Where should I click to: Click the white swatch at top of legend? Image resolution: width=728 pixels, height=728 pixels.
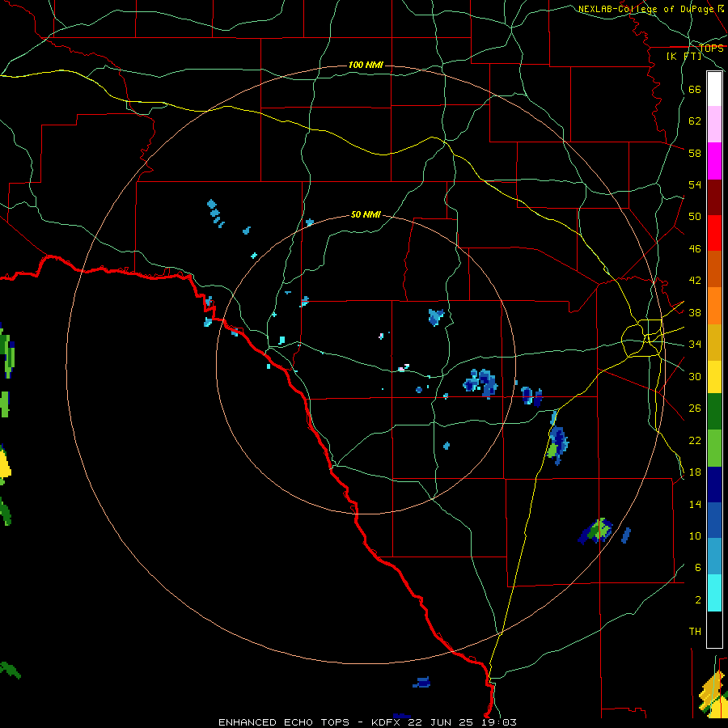pos(714,89)
